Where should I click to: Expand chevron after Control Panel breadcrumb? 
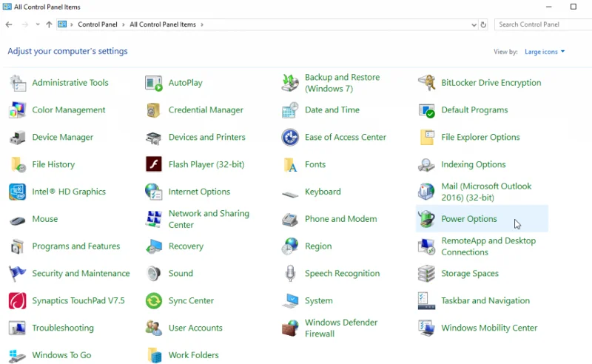[124, 25]
